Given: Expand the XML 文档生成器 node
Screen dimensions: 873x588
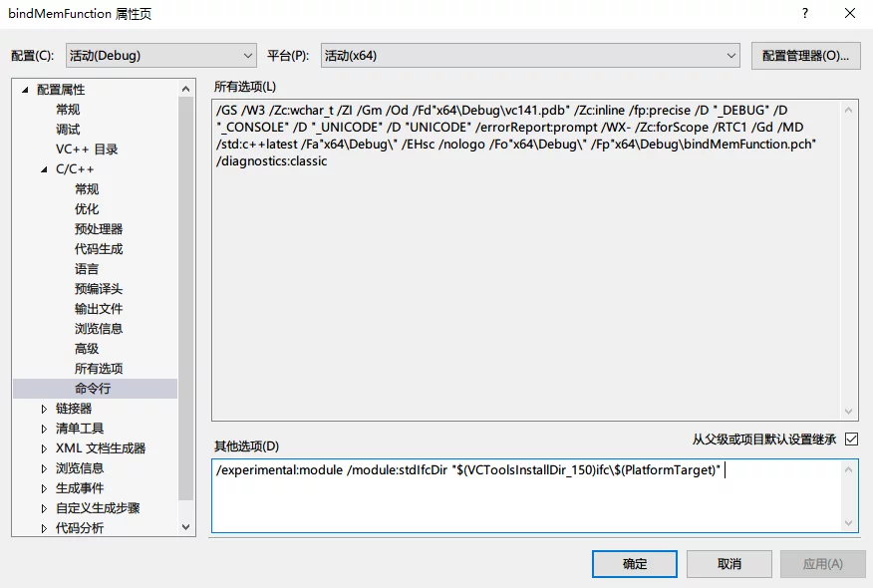Looking at the screenshot, I should point(44,448).
